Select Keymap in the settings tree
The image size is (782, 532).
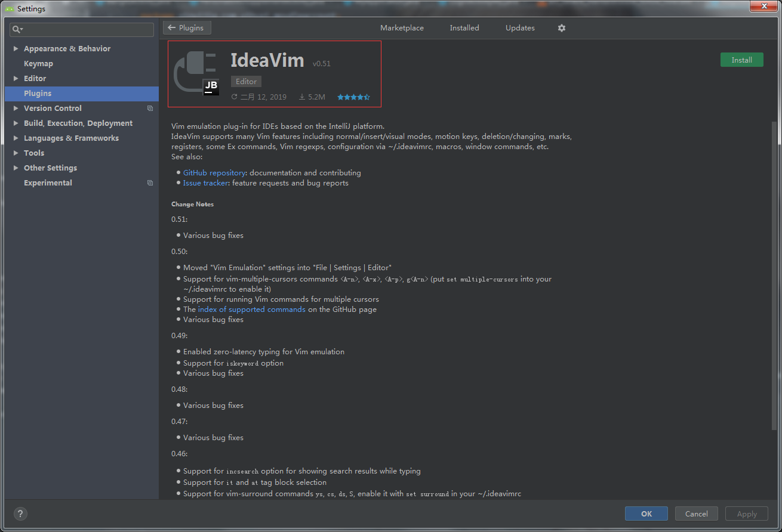click(38, 63)
